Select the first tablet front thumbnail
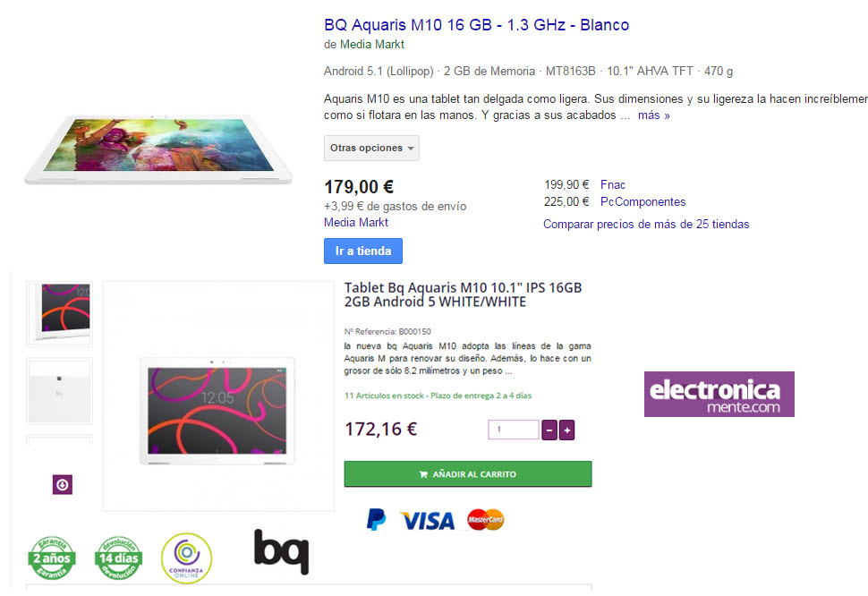This screenshot has height=596, width=868. point(60,314)
